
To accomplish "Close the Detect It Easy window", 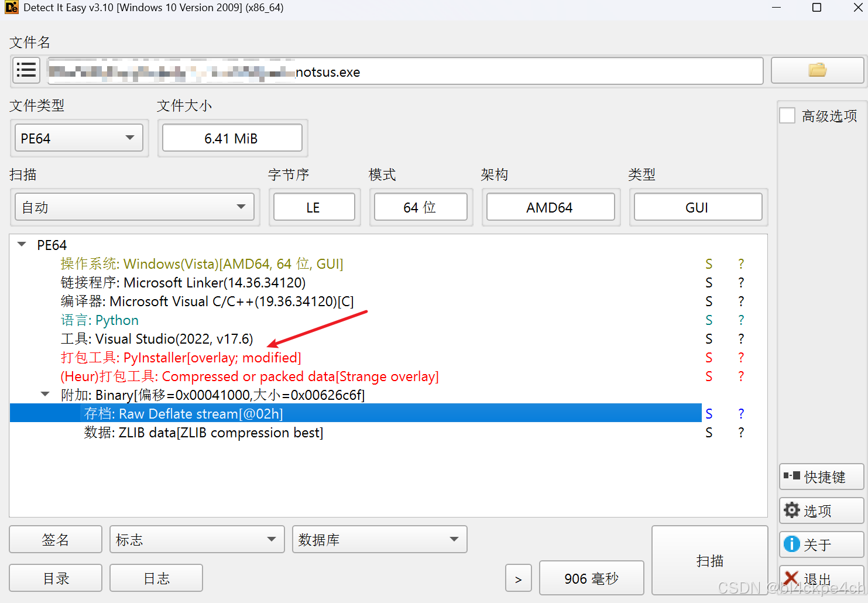I will click(857, 8).
